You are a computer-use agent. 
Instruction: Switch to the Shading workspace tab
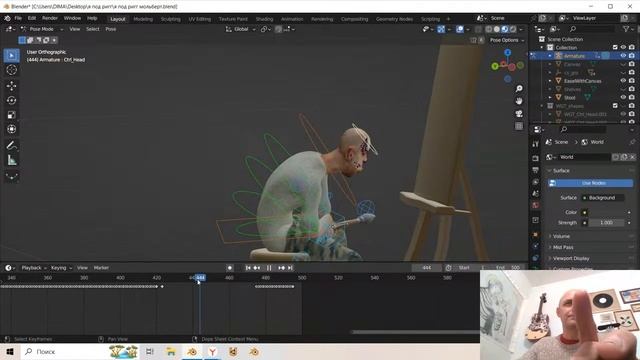click(x=264, y=19)
